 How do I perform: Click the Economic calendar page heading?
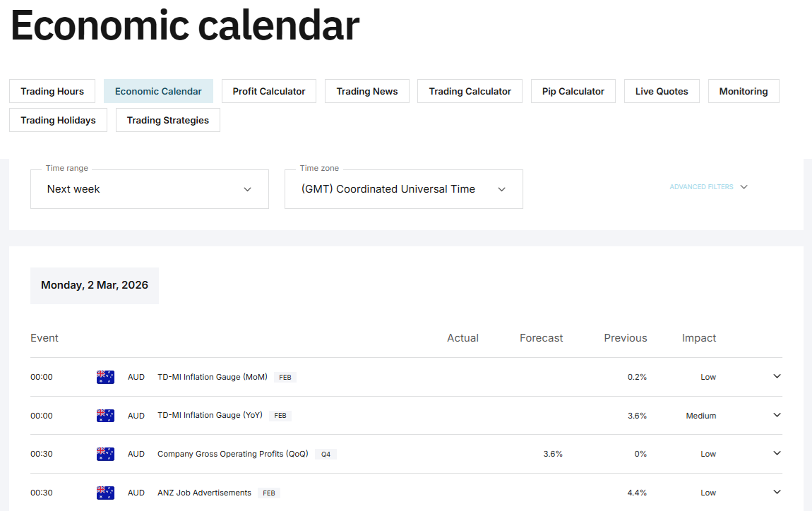tap(185, 25)
